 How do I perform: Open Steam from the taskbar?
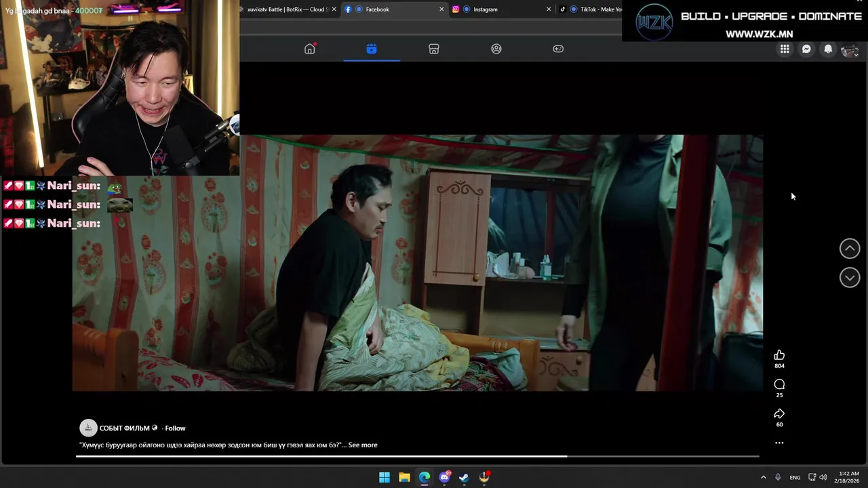464,478
